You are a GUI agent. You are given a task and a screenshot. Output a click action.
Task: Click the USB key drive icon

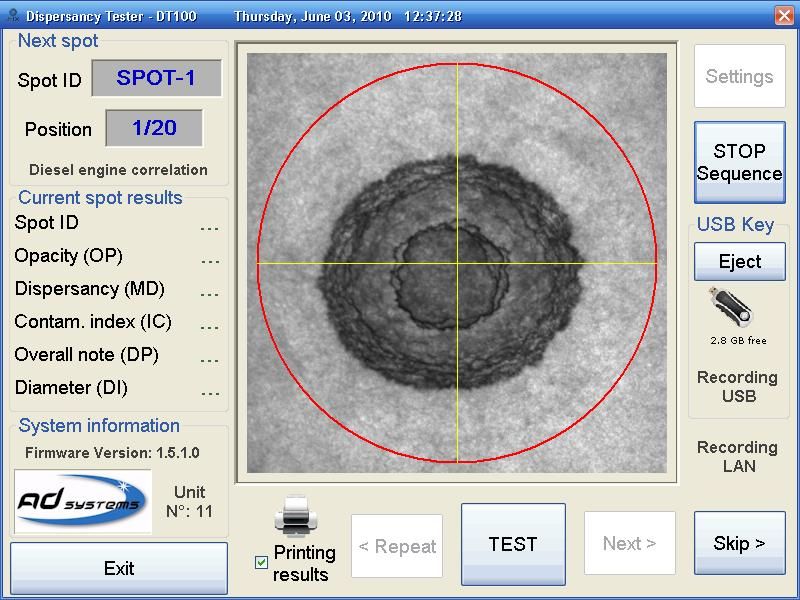click(x=731, y=307)
